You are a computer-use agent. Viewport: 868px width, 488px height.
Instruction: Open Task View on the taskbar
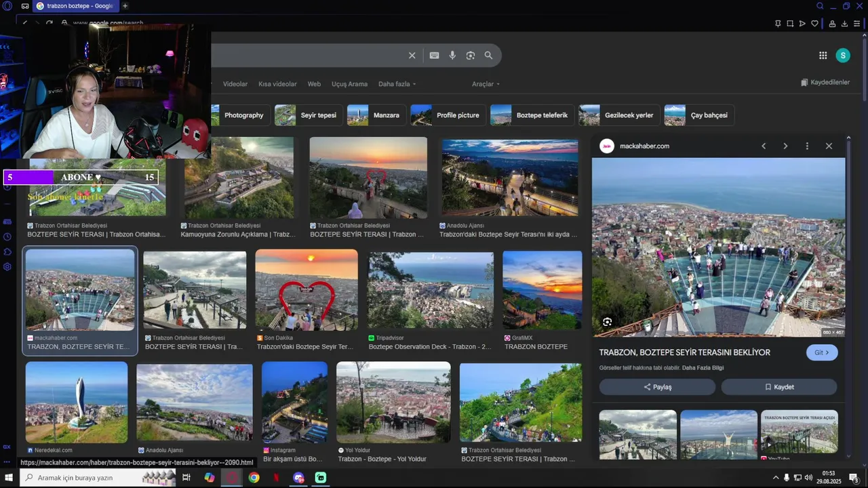(x=186, y=478)
